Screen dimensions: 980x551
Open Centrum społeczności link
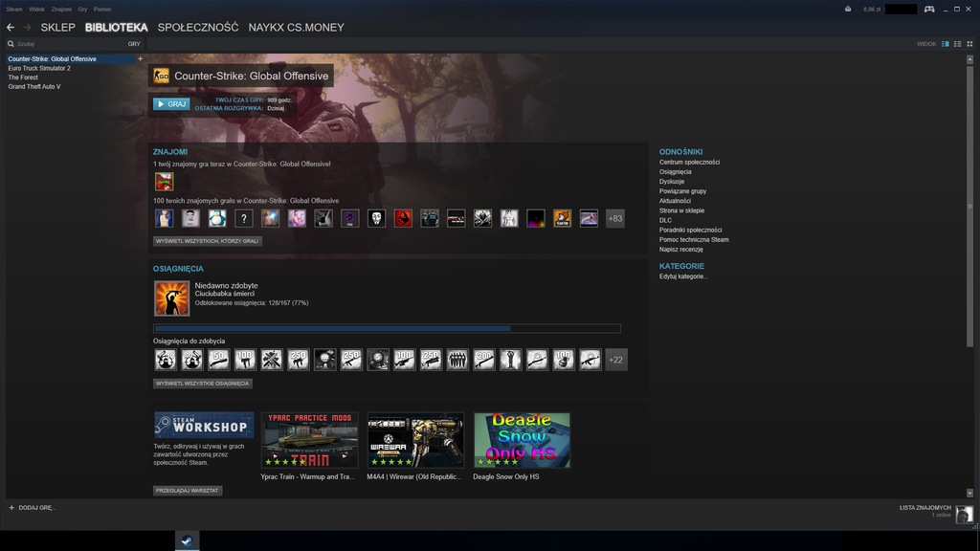689,162
